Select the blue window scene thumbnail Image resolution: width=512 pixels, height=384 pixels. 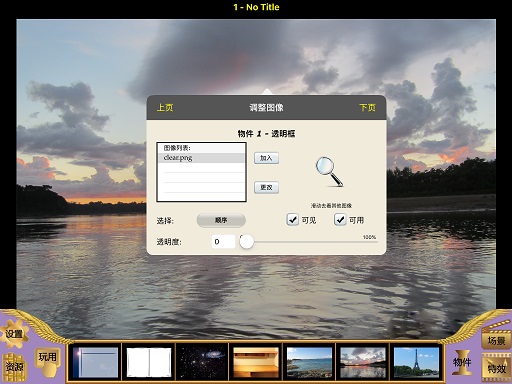[x=95, y=362]
